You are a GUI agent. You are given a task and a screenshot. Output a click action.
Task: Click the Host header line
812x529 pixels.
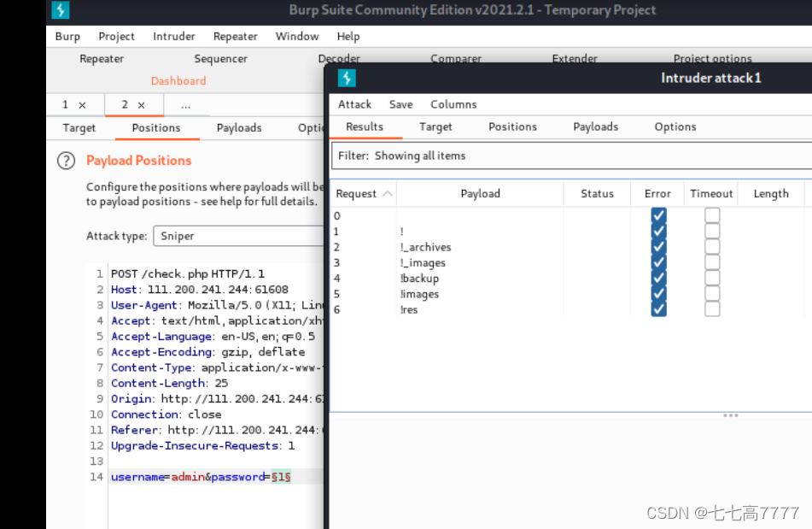coord(200,290)
